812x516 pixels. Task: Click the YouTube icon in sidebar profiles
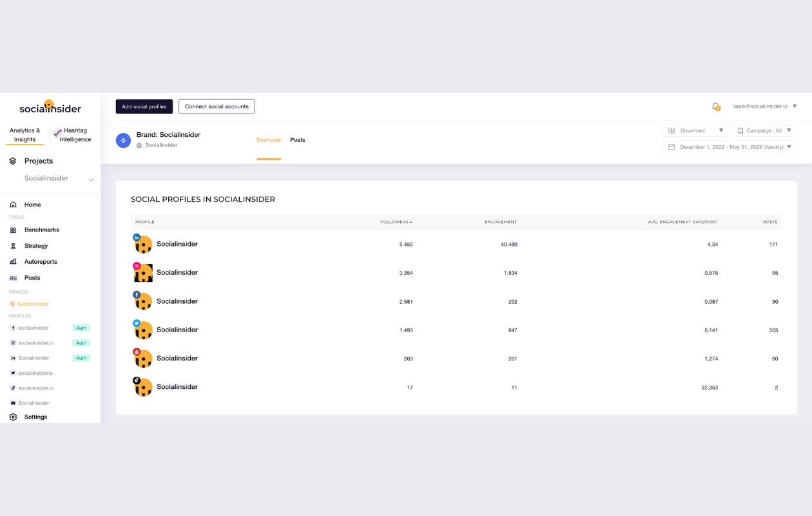pyautogui.click(x=13, y=403)
